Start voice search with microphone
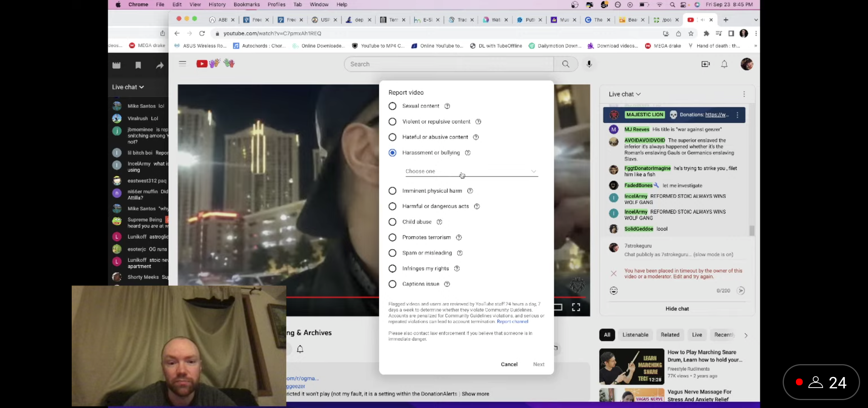 [589, 64]
